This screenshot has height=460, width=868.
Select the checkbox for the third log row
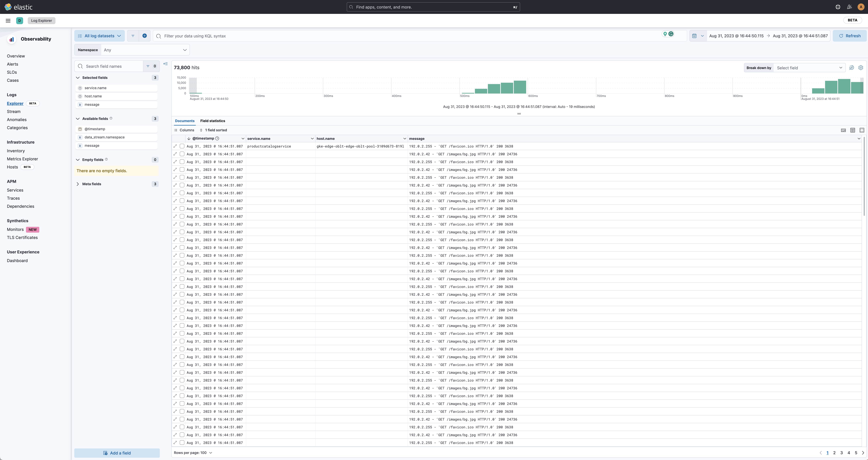[182, 162]
